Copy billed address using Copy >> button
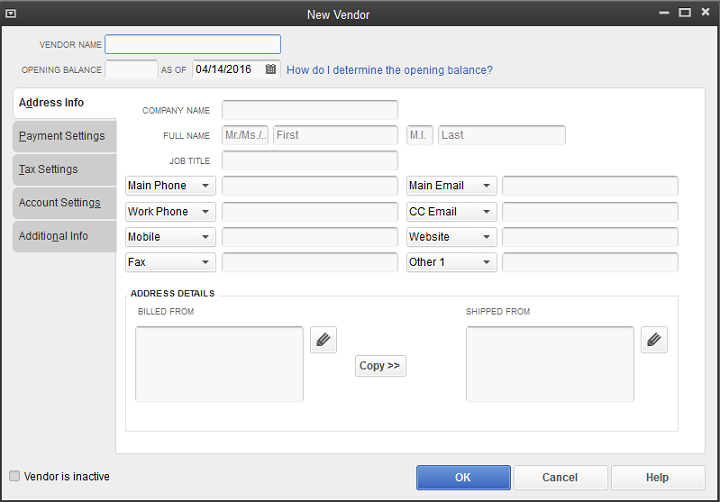 pos(380,366)
